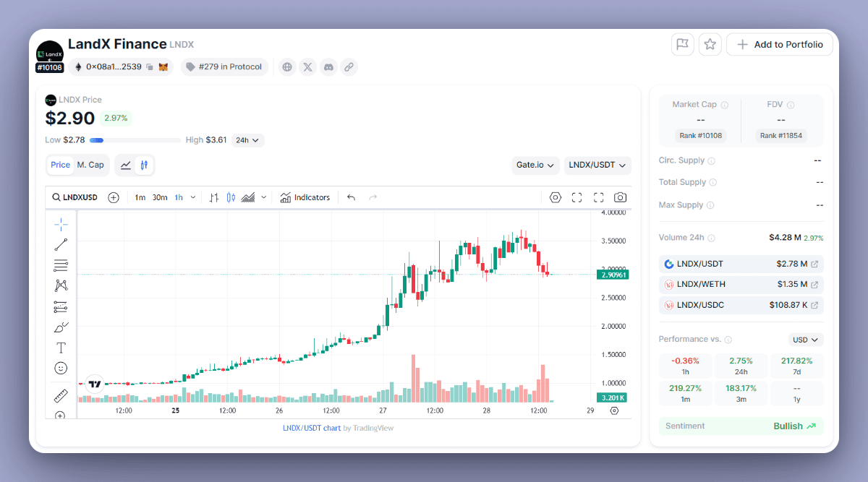Add to watchlist with star icon

[x=710, y=44]
